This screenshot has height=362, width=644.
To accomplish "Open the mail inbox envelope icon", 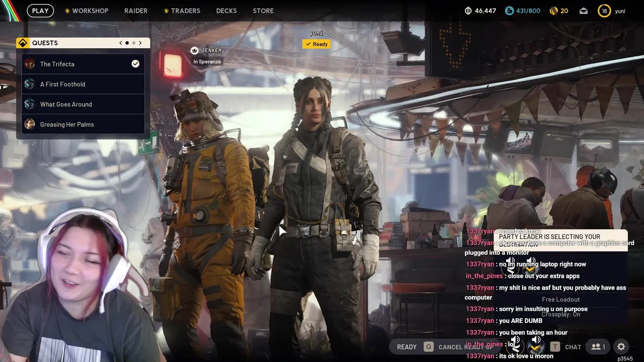I will [584, 11].
